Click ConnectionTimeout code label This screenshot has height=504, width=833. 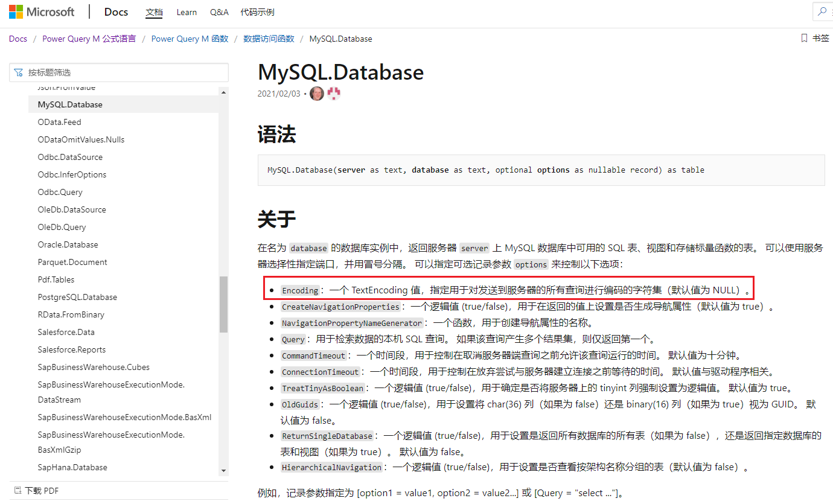point(321,372)
